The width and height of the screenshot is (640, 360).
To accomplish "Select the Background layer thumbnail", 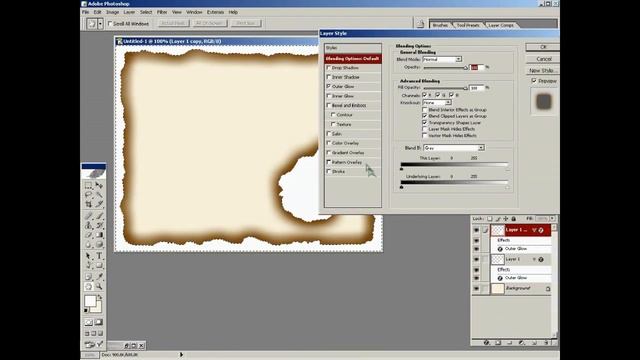I will tap(498, 289).
